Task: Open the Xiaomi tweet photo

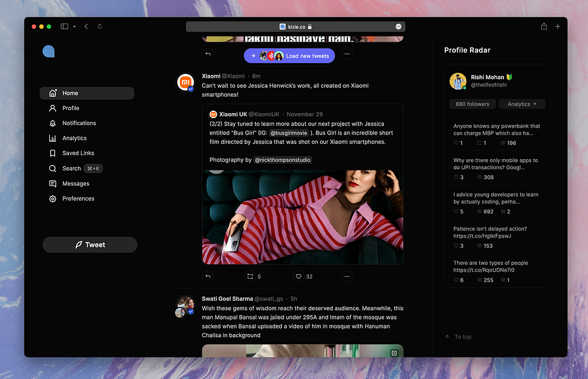Action: 303,217
